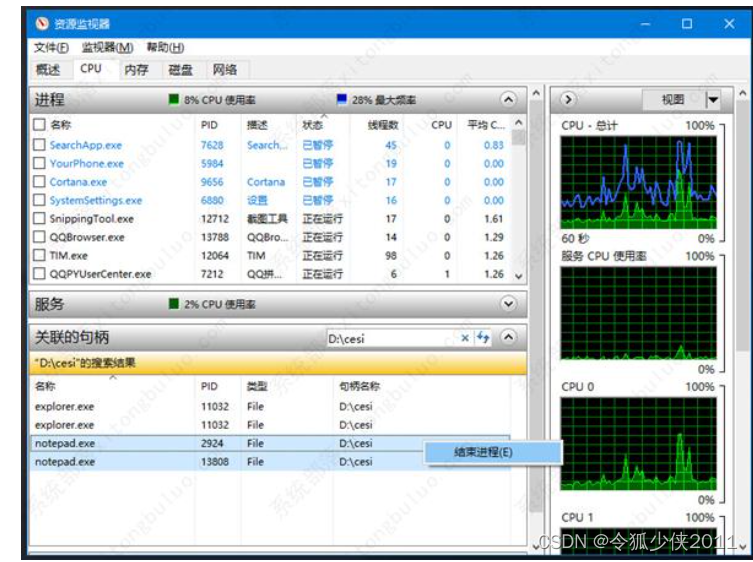This screenshot has height=562, width=753.
Task: Choose 结束进程(E) from the context menu
Action: [493, 452]
